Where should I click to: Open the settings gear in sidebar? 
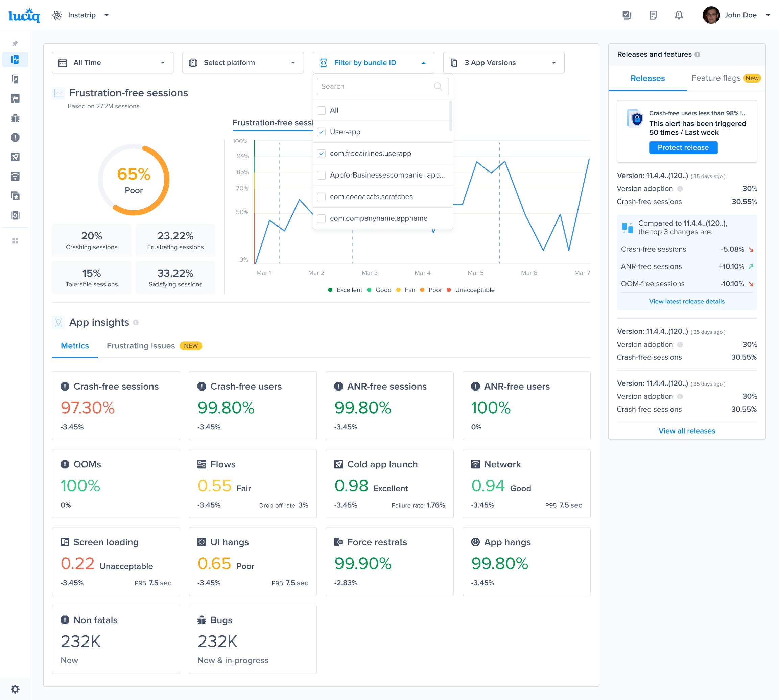(x=15, y=689)
